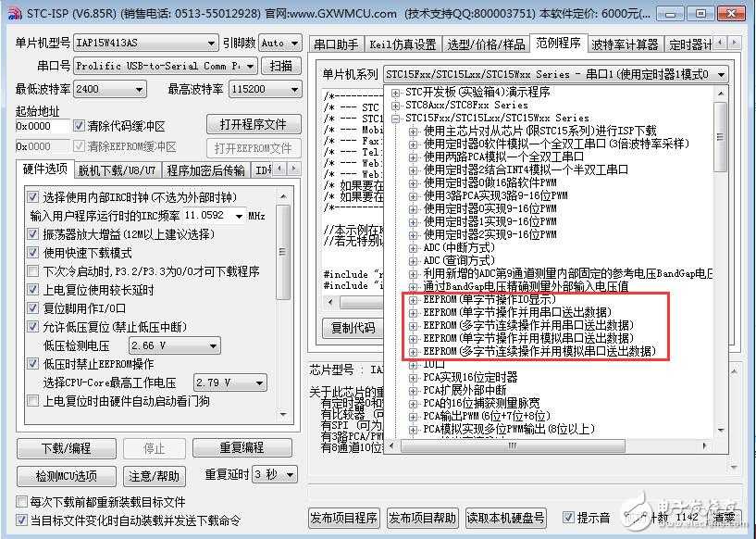Toggle 清除代码缓冲区 checkbox
This screenshot has height=539, width=756.
tap(79, 127)
